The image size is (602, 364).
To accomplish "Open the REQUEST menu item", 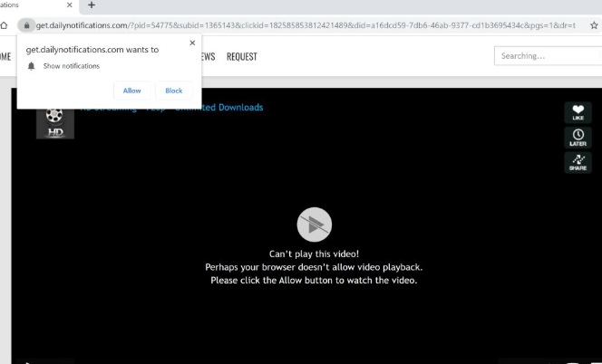I will point(242,57).
